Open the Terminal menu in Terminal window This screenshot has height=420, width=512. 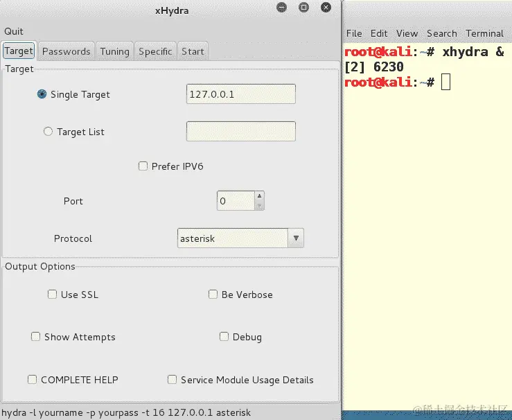pyautogui.click(x=484, y=33)
